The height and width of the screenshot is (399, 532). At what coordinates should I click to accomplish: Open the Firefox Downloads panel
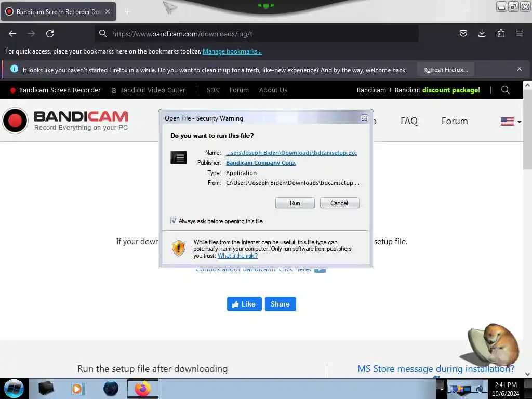(482, 33)
